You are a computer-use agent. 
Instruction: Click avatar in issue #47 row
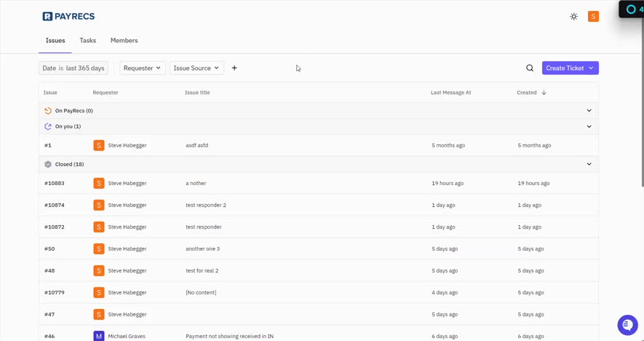98,314
